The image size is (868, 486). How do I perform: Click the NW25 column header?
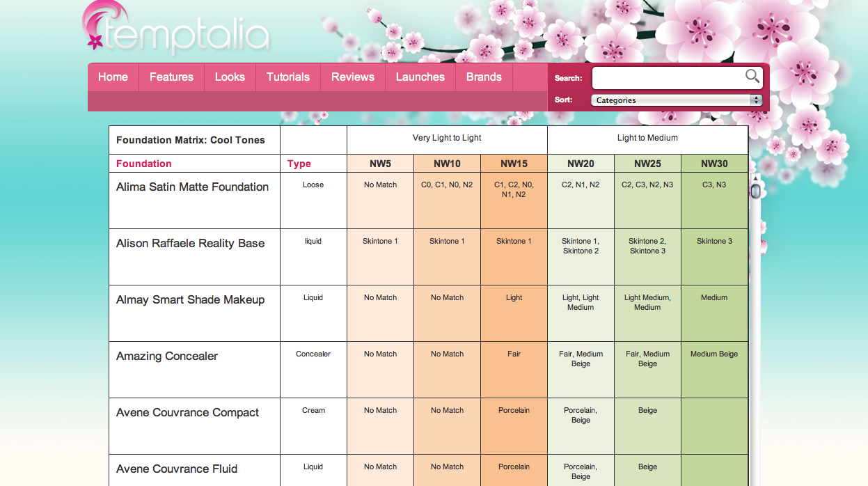tap(647, 164)
